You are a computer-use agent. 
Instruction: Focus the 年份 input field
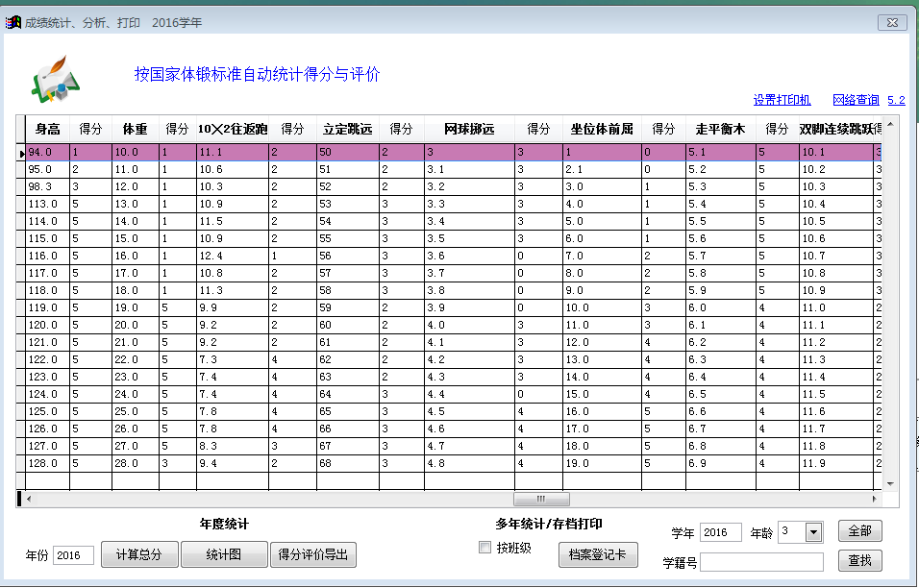[73, 555]
